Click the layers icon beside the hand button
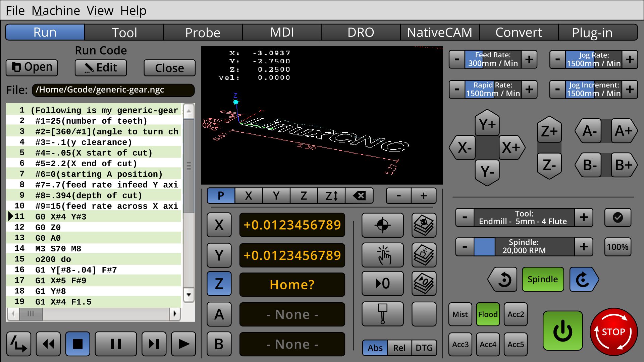The height and width of the screenshot is (362, 644). 424,255
